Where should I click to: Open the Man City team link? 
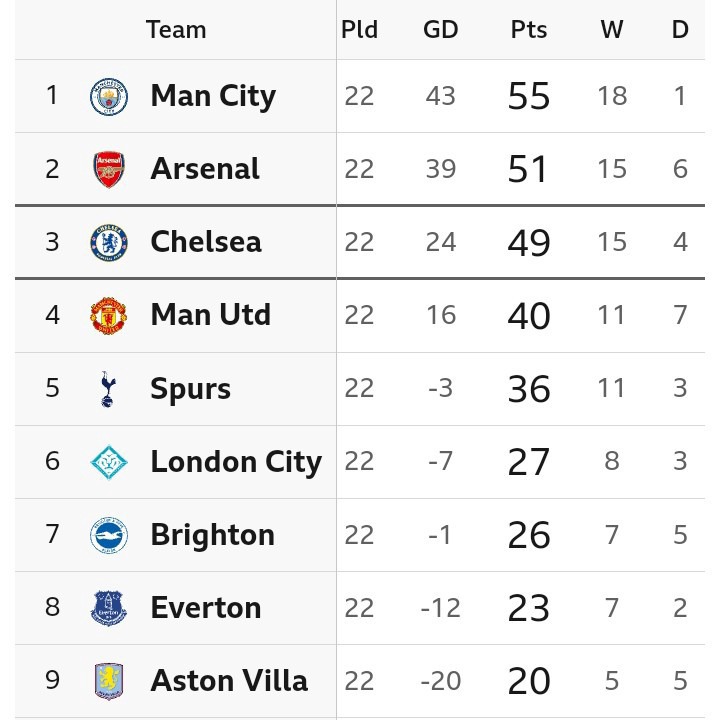[x=213, y=96]
